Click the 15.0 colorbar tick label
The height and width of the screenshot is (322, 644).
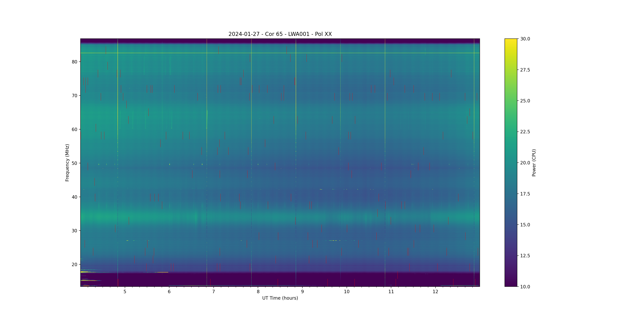click(x=525, y=225)
